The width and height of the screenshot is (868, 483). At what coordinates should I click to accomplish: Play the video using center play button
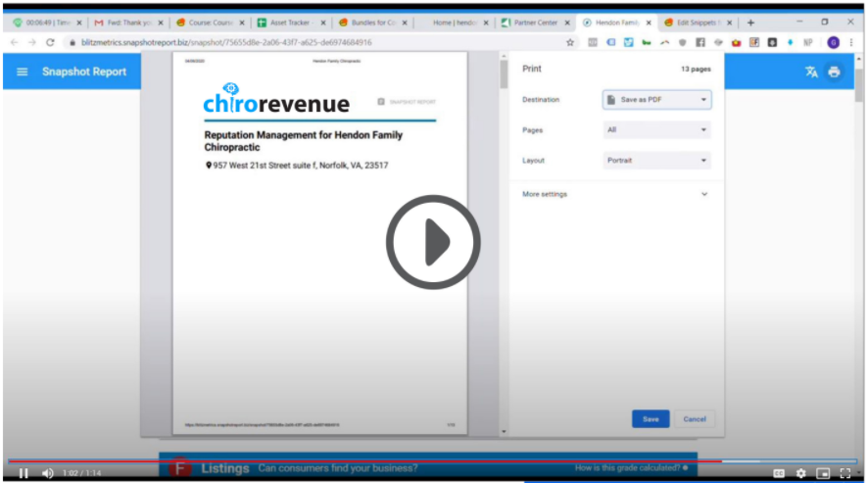click(433, 241)
